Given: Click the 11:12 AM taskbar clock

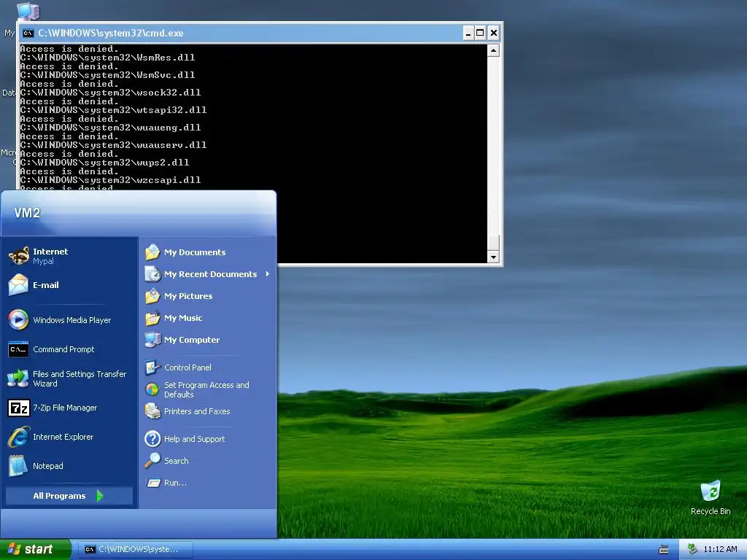Looking at the screenshot, I should (x=720, y=549).
